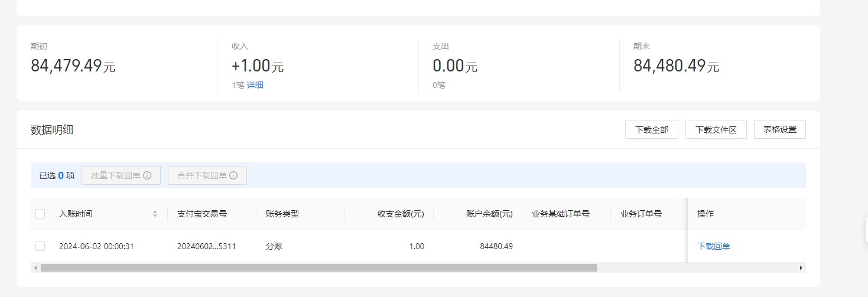
Task: Click the 分账 cell in the row
Action: point(274,246)
